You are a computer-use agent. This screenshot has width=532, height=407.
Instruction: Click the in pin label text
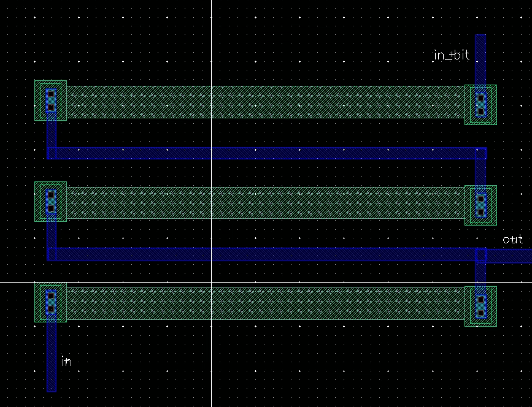coord(67,361)
